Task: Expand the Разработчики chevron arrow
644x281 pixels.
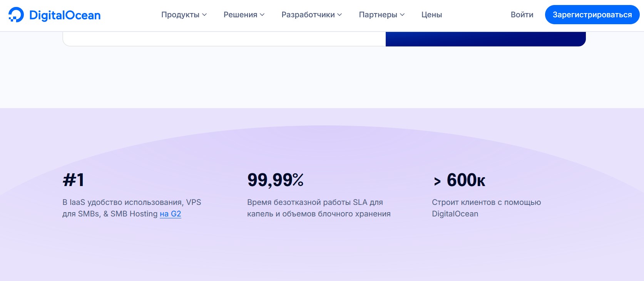Action: click(340, 15)
